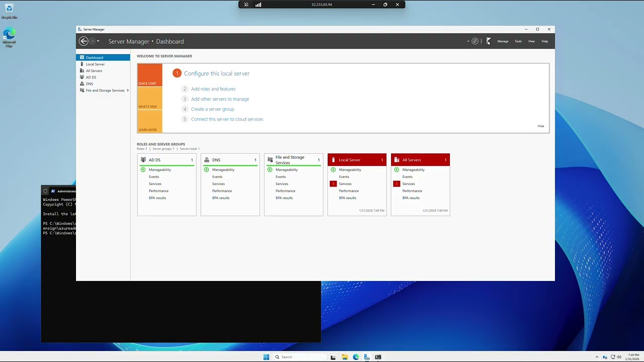The width and height of the screenshot is (644, 362).
Task: Click Manageability status icon in All Servers tile
Action: (x=396, y=169)
